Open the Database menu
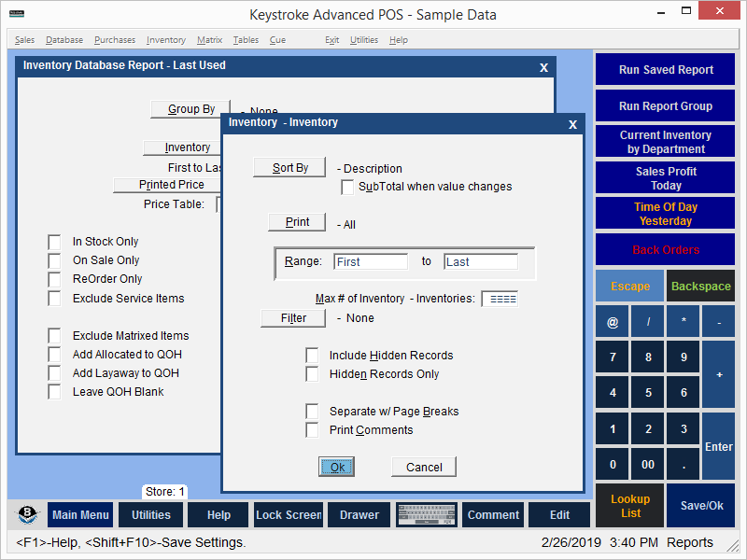 pos(63,40)
